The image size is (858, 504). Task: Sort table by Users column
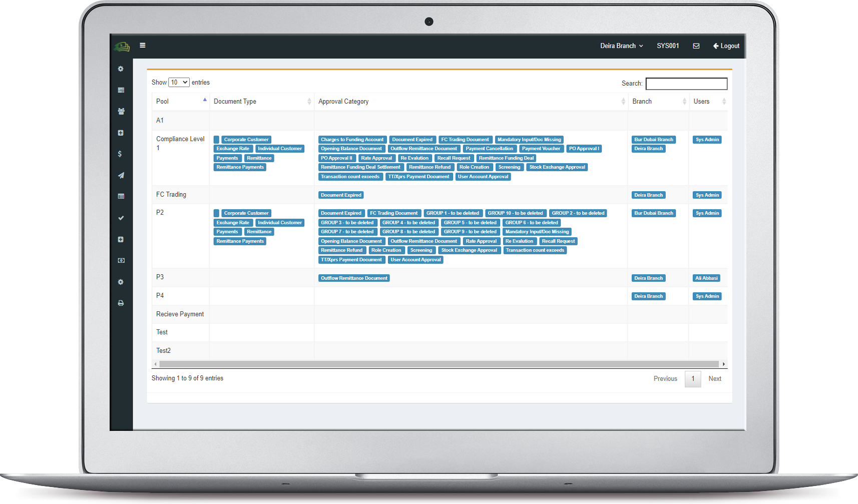click(708, 101)
